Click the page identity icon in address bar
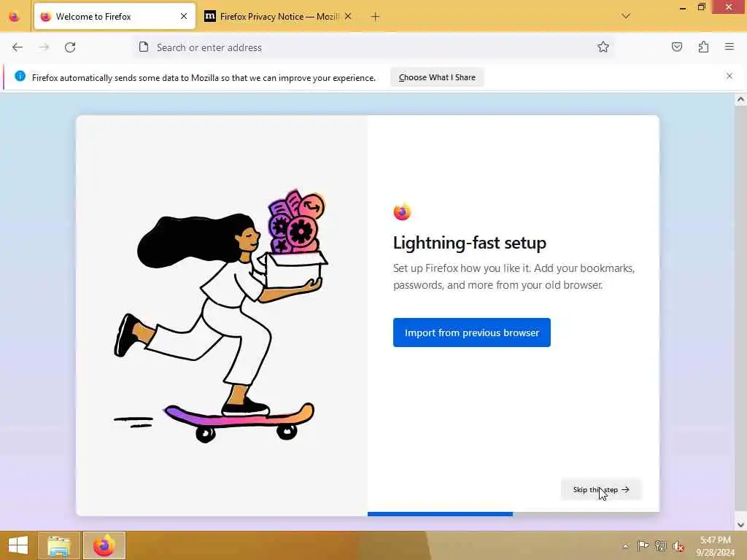This screenshot has width=747, height=560. [144, 47]
